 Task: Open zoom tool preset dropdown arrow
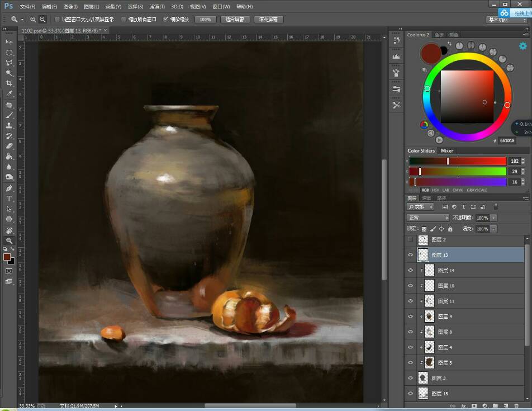tap(22, 20)
